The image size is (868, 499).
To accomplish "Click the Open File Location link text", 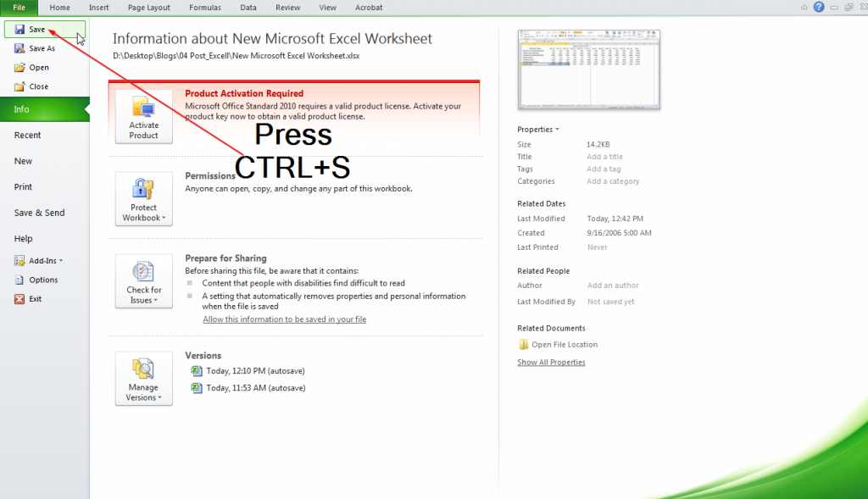I will tap(565, 345).
